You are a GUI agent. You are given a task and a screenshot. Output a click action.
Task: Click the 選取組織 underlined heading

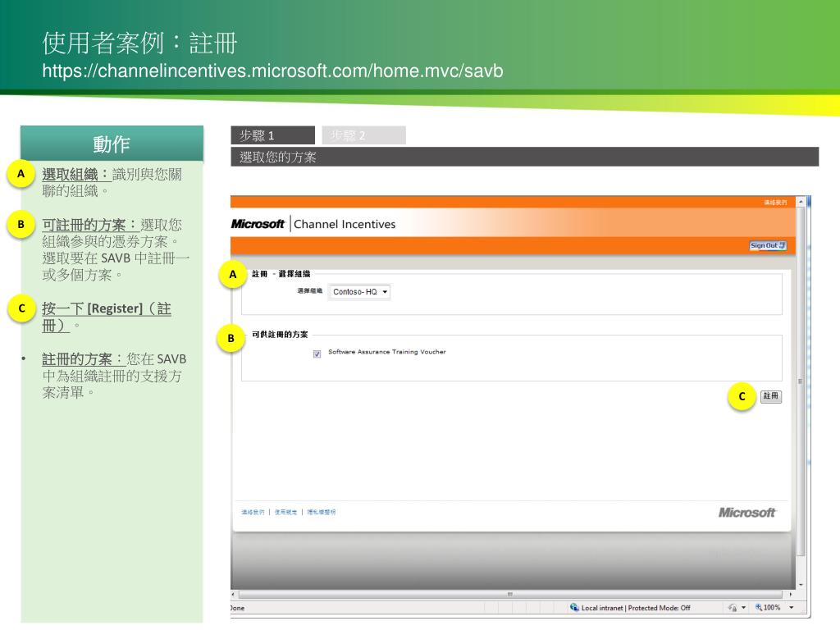(76, 174)
